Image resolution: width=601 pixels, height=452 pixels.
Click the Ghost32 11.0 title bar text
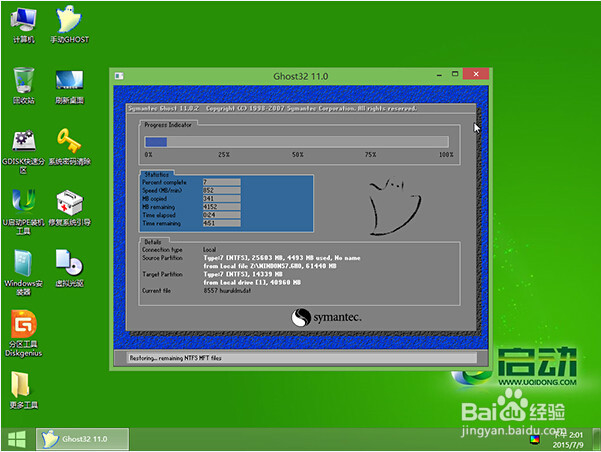pos(300,76)
